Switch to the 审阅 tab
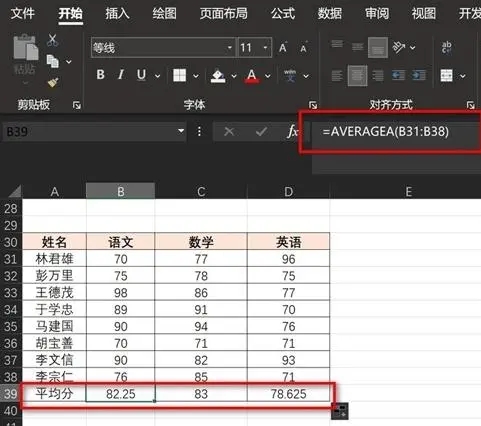The image size is (481, 426). click(x=377, y=13)
